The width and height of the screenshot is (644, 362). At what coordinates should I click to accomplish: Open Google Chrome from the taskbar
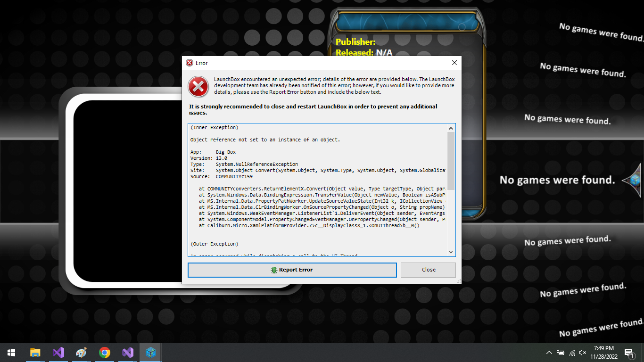pyautogui.click(x=104, y=353)
